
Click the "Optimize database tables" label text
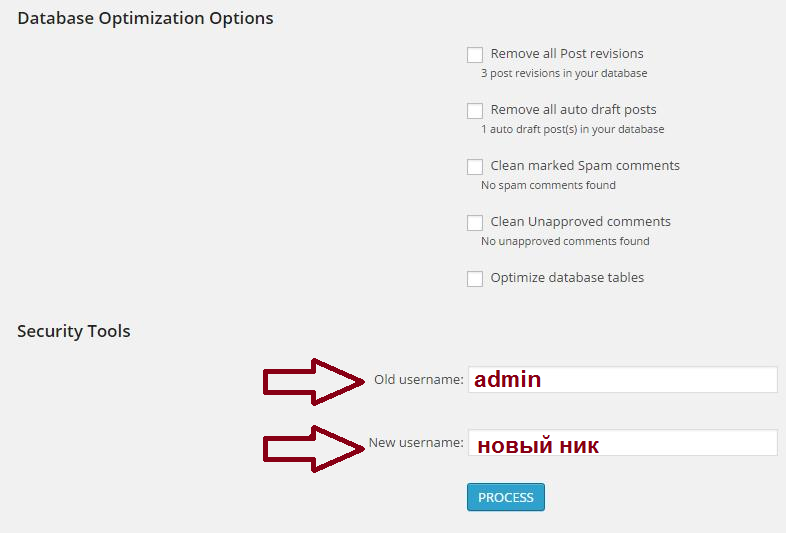click(567, 278)
